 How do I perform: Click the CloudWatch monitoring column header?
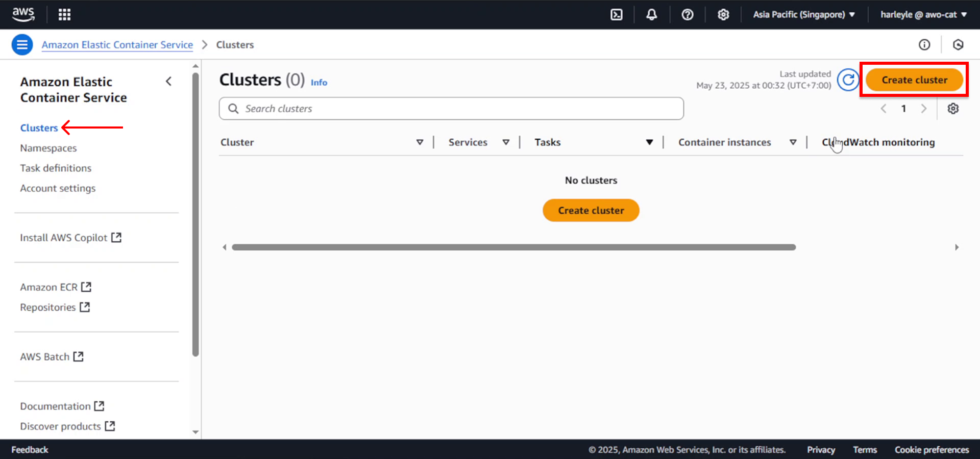coord(878,142)
